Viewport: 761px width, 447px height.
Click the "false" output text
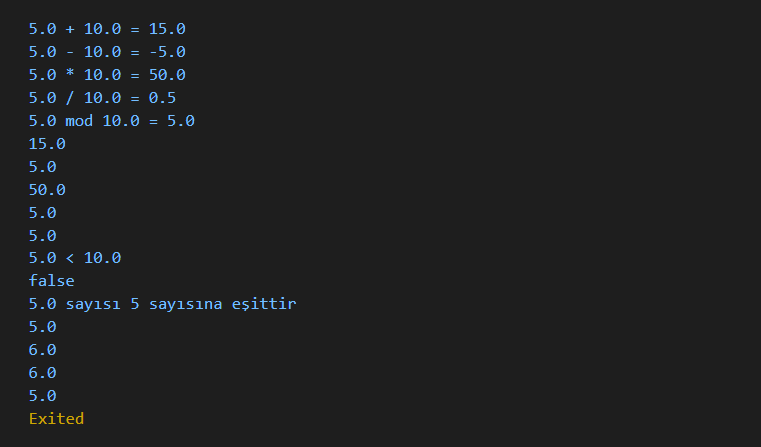pyautogui.click(x=51, y=281)
